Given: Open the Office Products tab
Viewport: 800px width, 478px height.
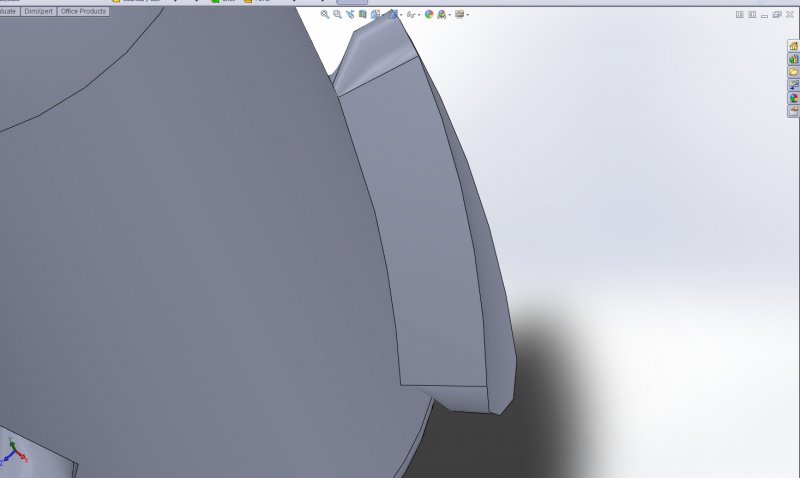Looking at the screenshot, I should point(83,11).
